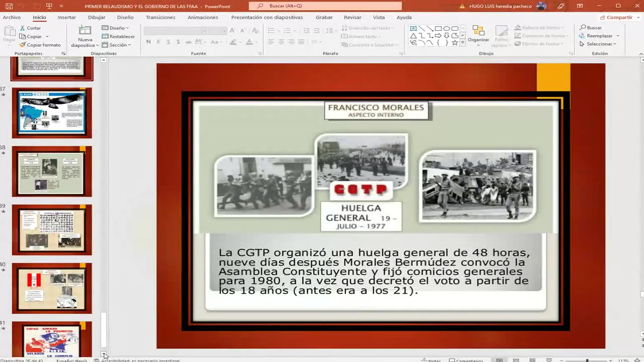Click the Organizar icon
644x362 pixels.
click(478, 31)
